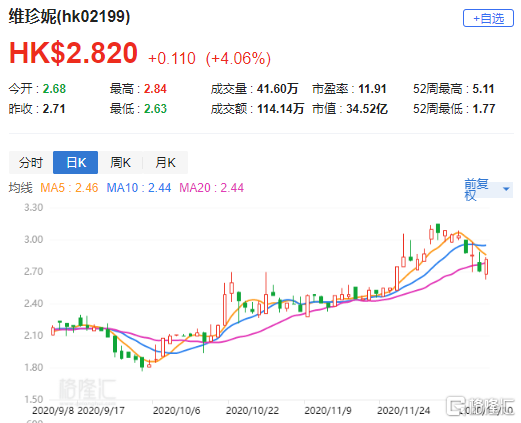Screen dimensions: 521x423
Task: Click the latest candlestick at chart's right end
Action: pyautogui.click(x=486, y=268)
